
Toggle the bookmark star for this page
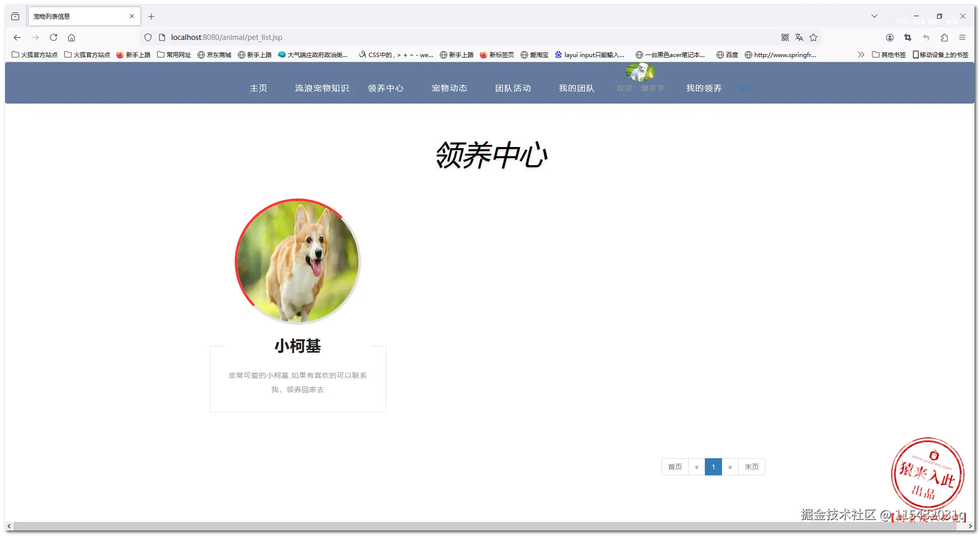click(813, 37)
